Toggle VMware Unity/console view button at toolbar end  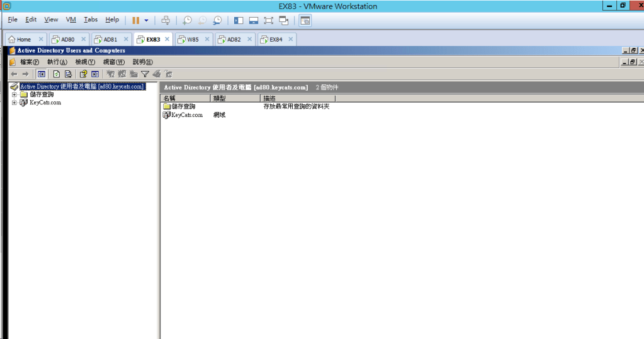pyautogui.click(x=305, y=20)
